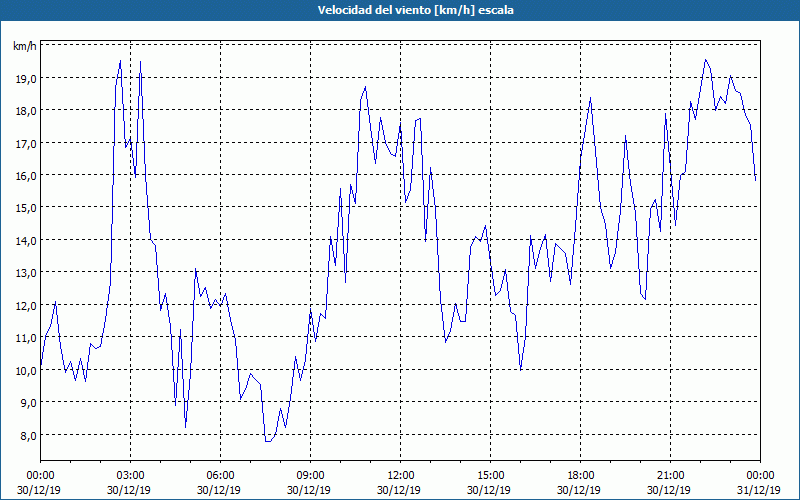
Task: Click the 12:00 time axis label
Action: point(401,476)
